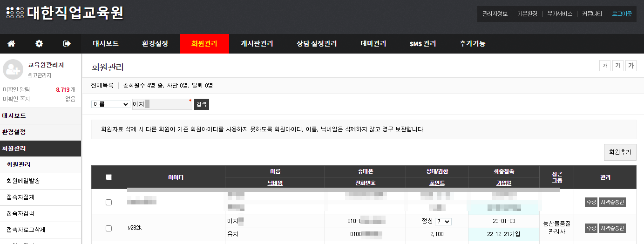Check the box for member y282k
644x244 pixels.
coord(108,228)
